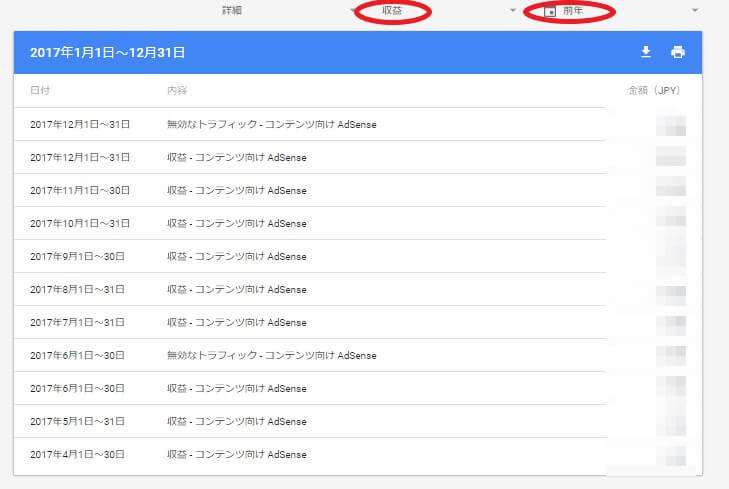The height and width of the screenshot is (489, 729).
Task: Download the 2017 transaction list
Action: tap(646, 52)
